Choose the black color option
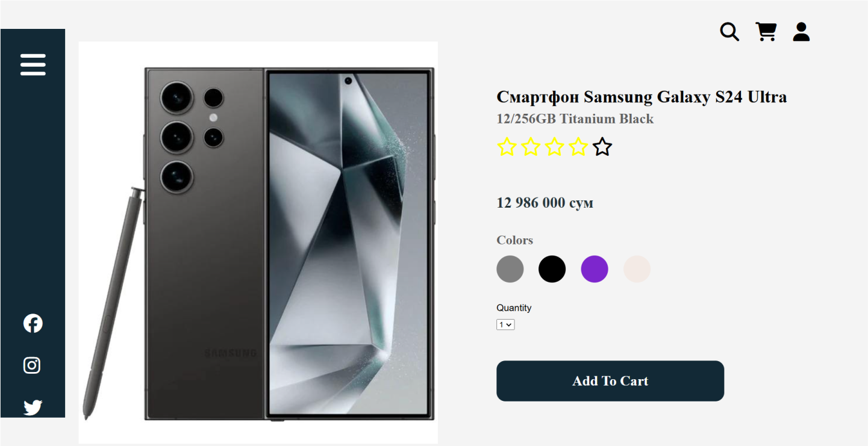 (x=552, y=269)
